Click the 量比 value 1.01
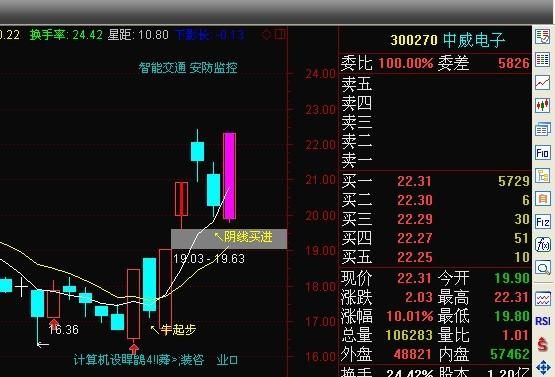This screenshot has width=555, height=377. tap(516, 335)
